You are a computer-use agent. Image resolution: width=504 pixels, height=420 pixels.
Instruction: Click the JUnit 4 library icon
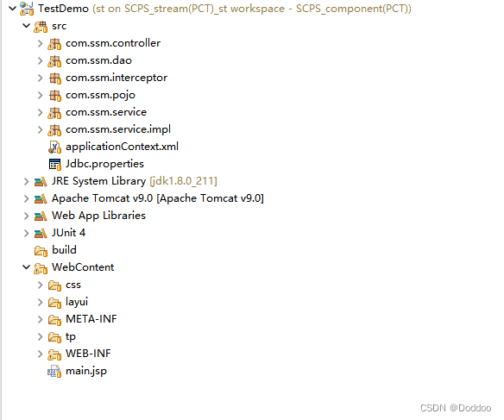pos(41,234)
